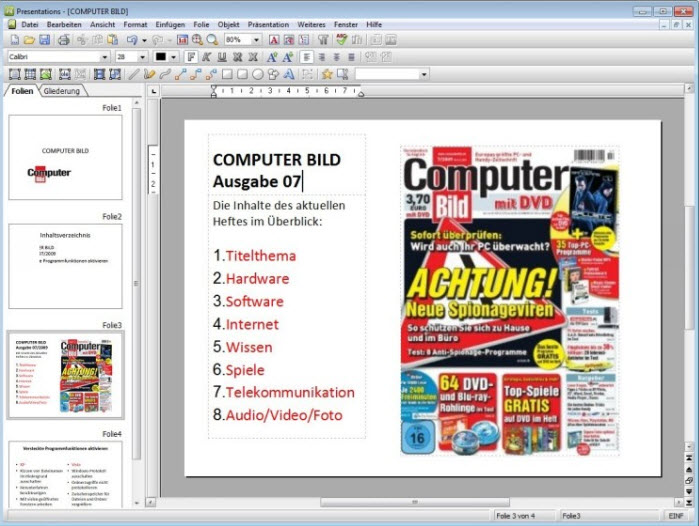Viewport: 699px width, 526px height.
Task: Select the Folie2 Inhaltsverzeichnis thumbnail
Action: pyautogui.click(x=65, y=266)
